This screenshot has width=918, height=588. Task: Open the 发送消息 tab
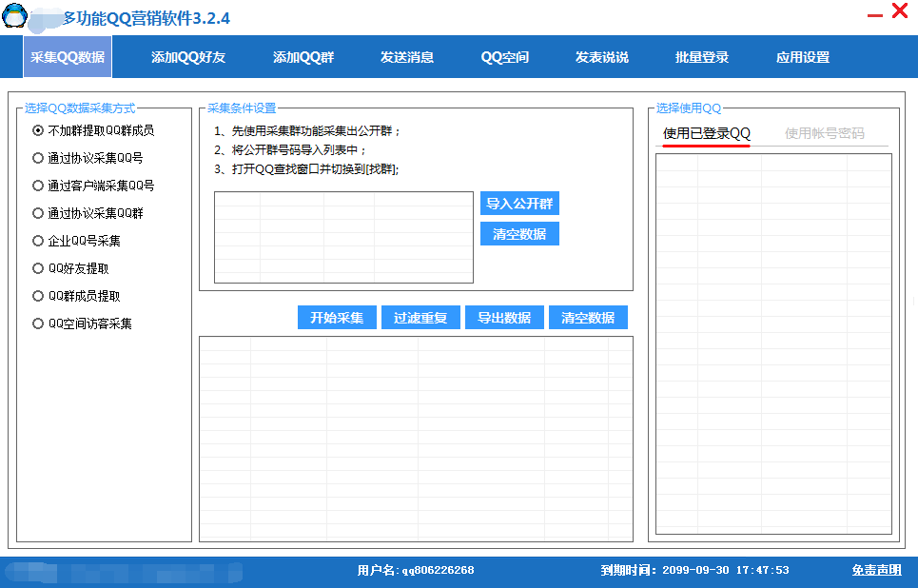click(x=407, y=57)
